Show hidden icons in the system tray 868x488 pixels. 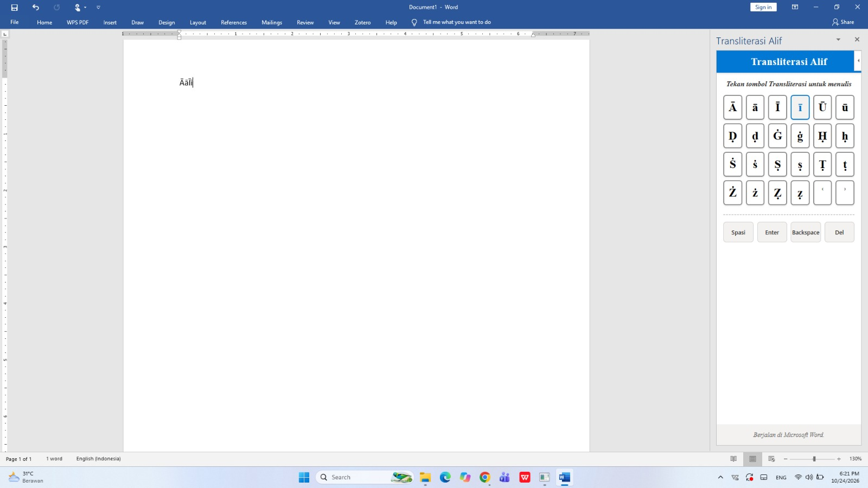[x=720, y=478]
